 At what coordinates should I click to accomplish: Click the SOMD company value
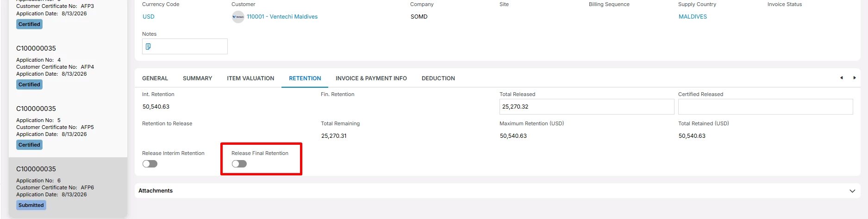tap(419, 17)
